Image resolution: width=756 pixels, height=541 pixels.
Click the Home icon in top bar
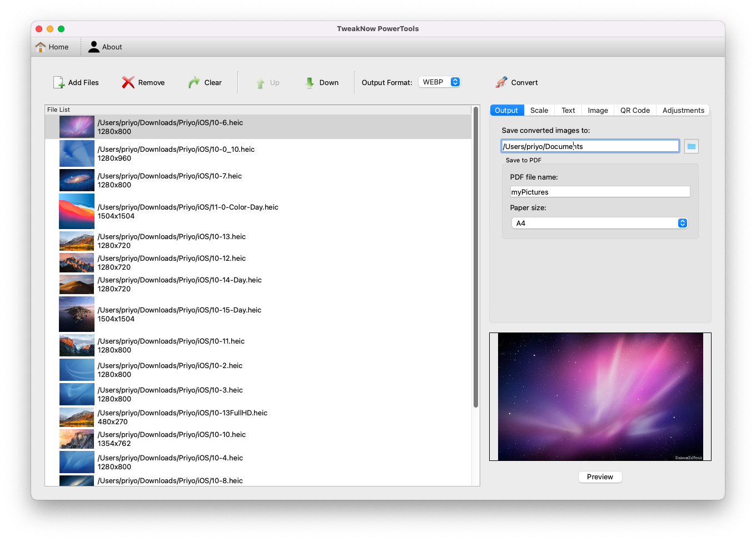tap(39, 47)
